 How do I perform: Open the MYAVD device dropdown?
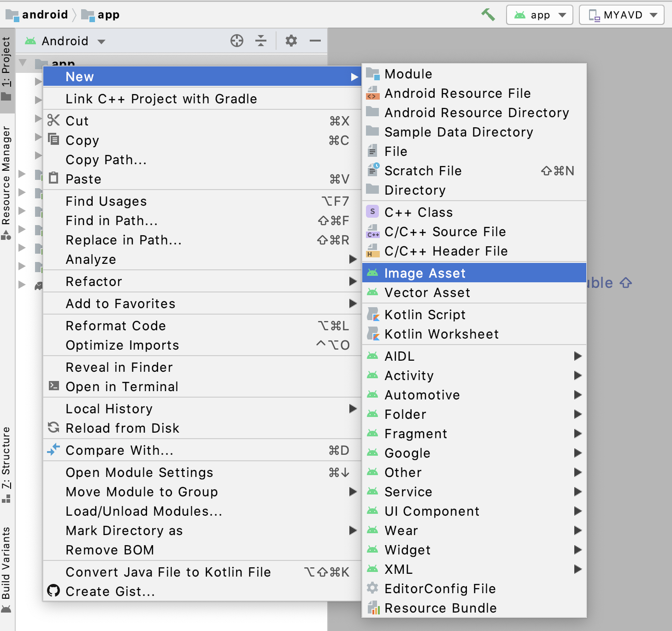coord(622,15)
